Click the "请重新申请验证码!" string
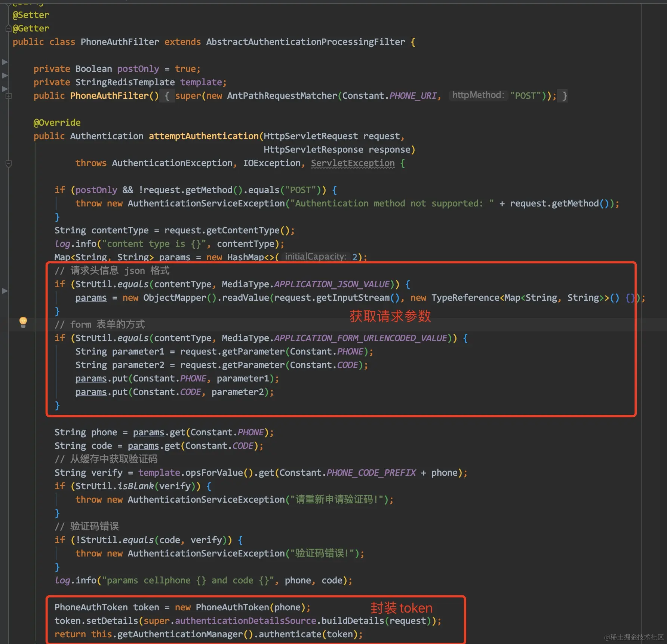667x644 pixels. pyautogui.click(x=337, y=500)
